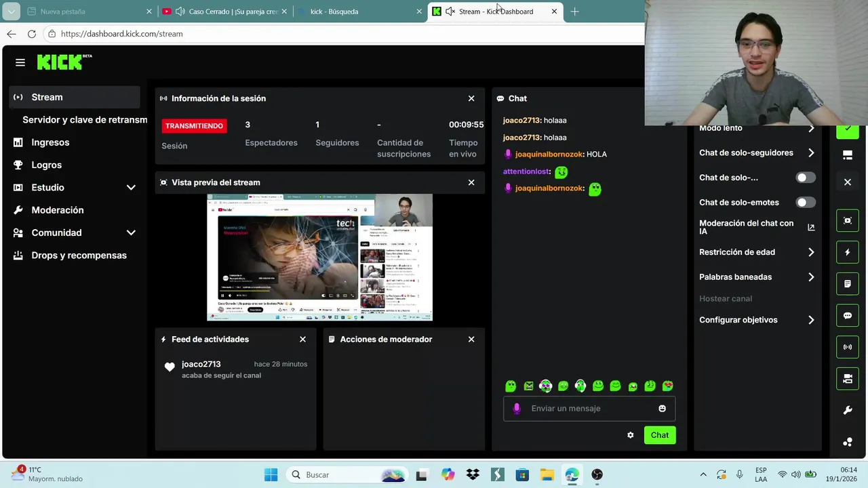The image size is (868, 488).
Task: Click the Enviar un mensaje field
Action: coord(589,409)
